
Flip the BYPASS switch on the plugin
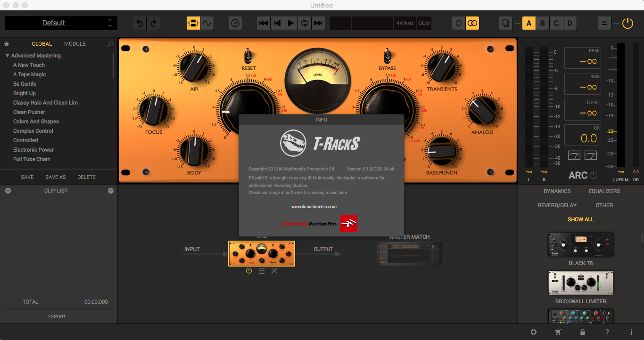(x=387, y=56)
